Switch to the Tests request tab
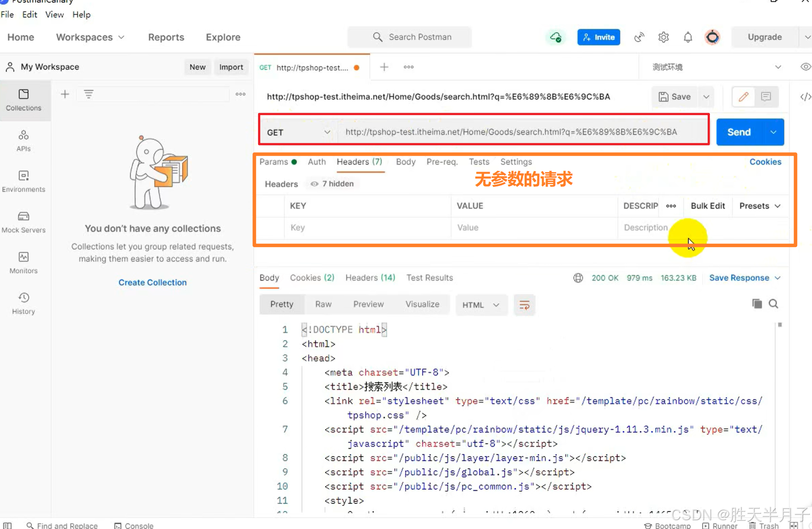 tap(479, 161)
